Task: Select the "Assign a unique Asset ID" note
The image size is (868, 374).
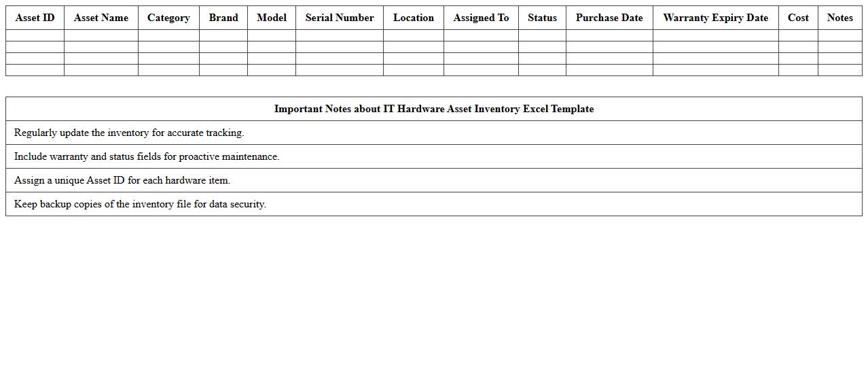Action: [x=434, y=180]
